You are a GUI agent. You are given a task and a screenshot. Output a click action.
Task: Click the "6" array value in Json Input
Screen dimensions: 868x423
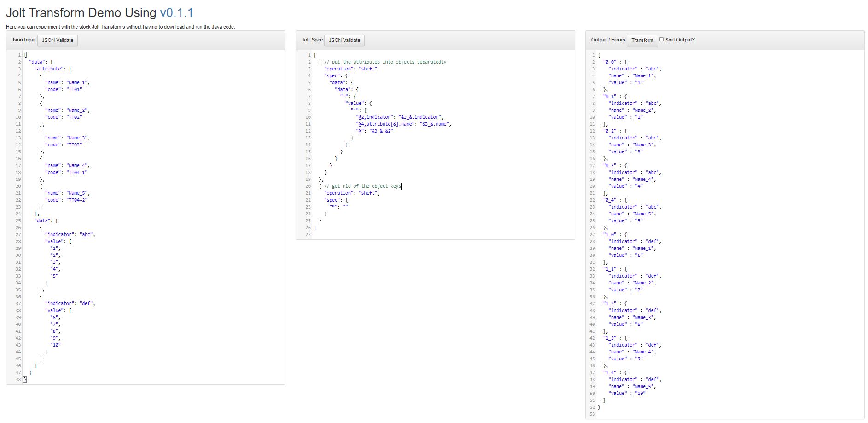55,318
